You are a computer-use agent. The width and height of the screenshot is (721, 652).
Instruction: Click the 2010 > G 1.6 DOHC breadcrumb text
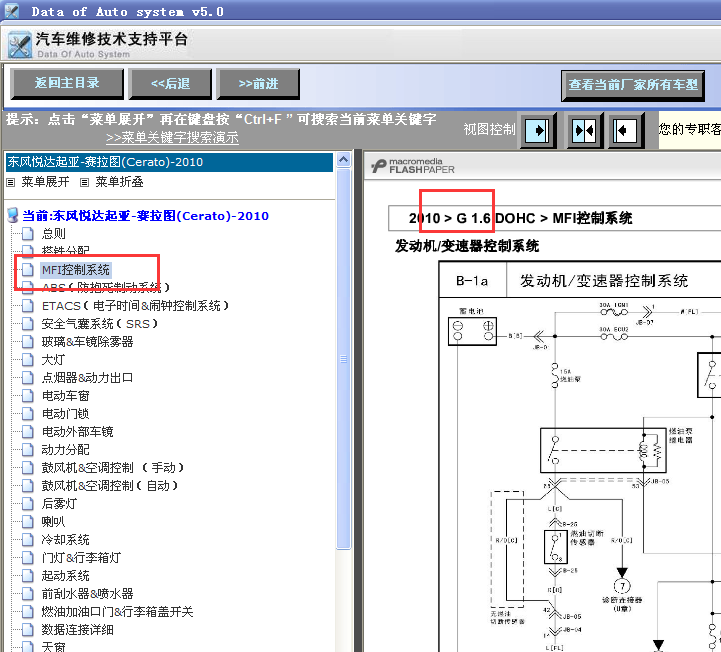click(472, 218)
